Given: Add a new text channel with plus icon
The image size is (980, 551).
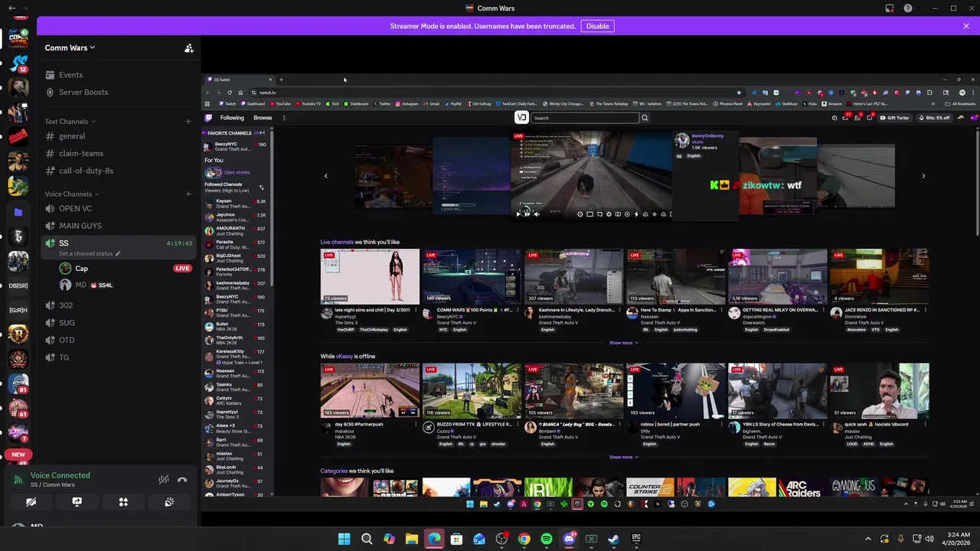Looking at the screenshot, I should 188,121.
